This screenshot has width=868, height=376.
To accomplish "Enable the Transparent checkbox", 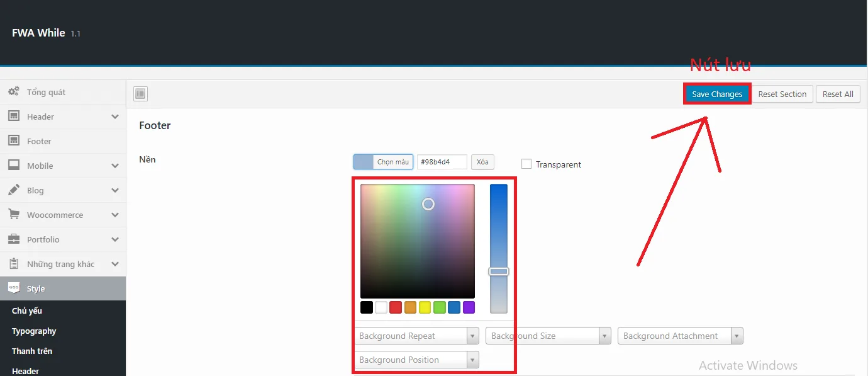I will 526,164.
